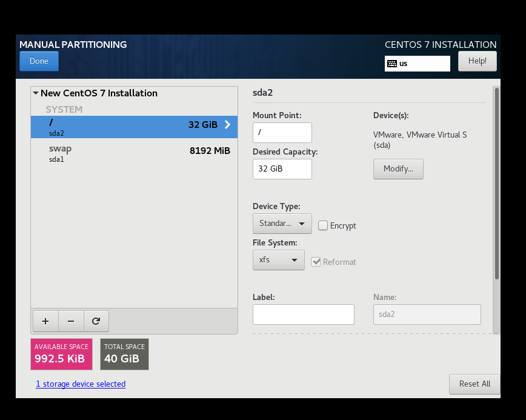Click the Mount Point input field

pos(282,133)
